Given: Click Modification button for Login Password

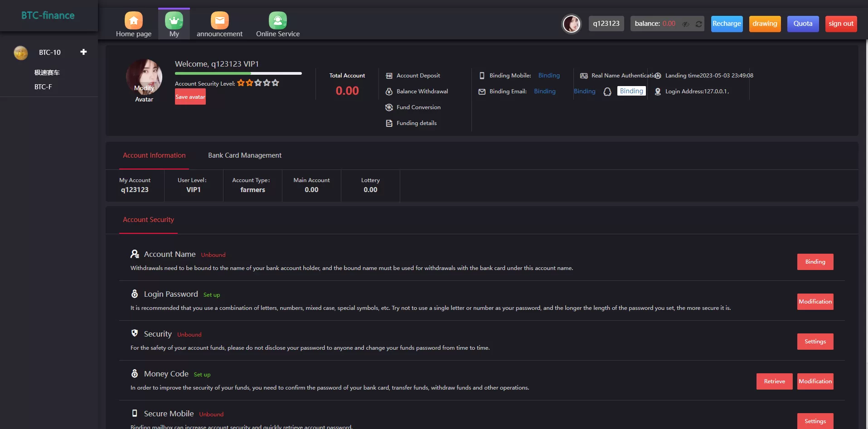Looking at the screenshot, I should [815, 302].
